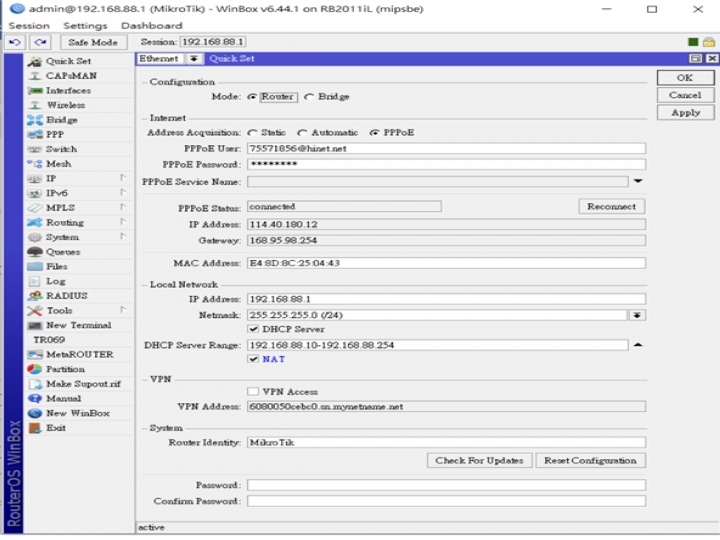Open the Bridge icon in sidebar menu

pos(34,120)
